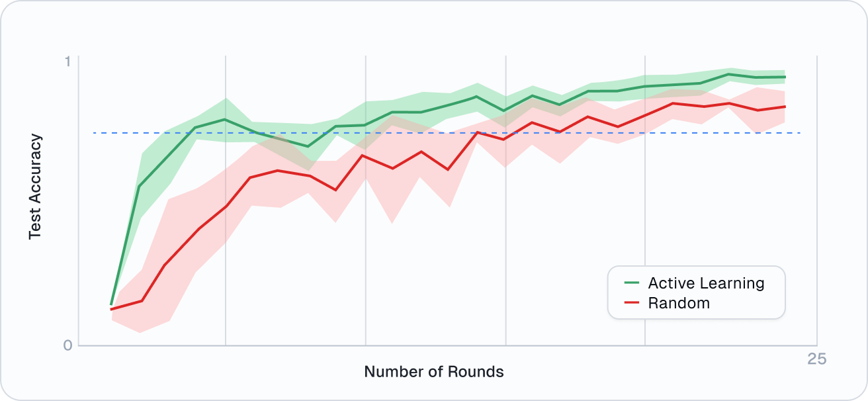Click the "Random" legend label

tap(679, 303)
